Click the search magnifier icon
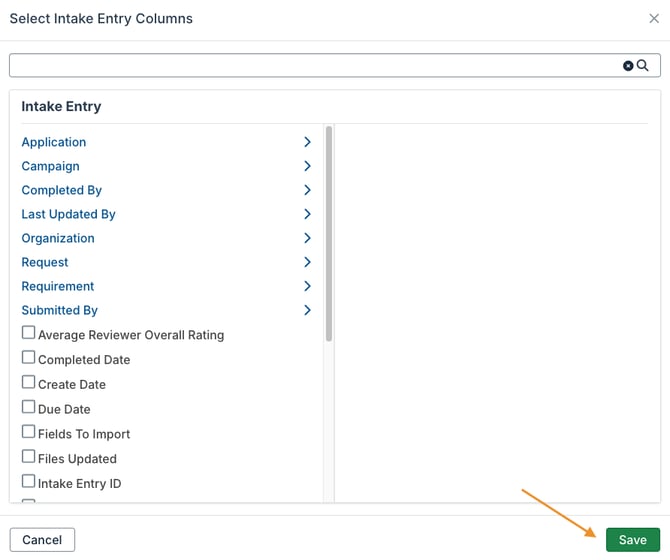Viewport: 670px width, 560px height. [643, 65]
